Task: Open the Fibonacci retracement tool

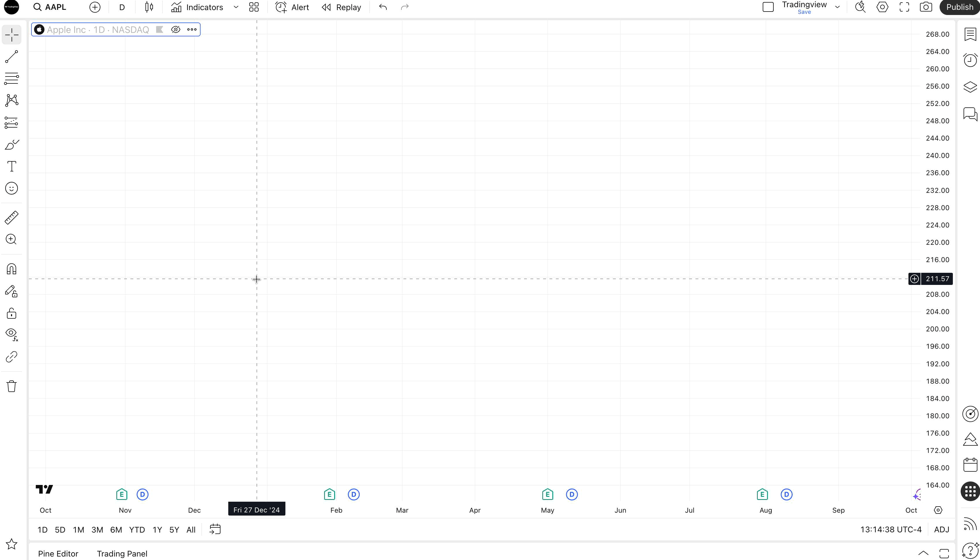Action: pos(12,79)
